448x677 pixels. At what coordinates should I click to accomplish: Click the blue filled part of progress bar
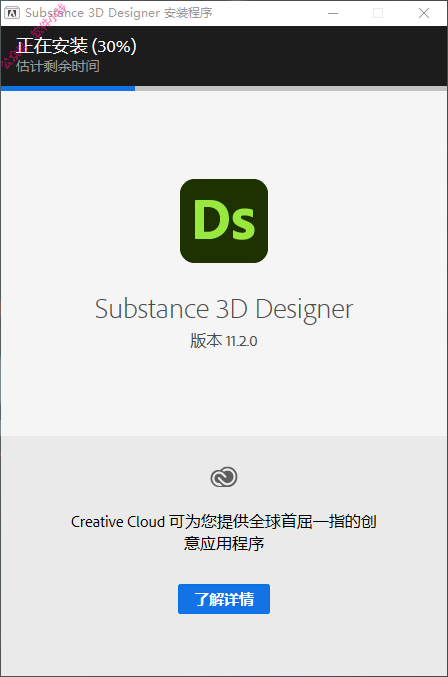pos(68,88)
